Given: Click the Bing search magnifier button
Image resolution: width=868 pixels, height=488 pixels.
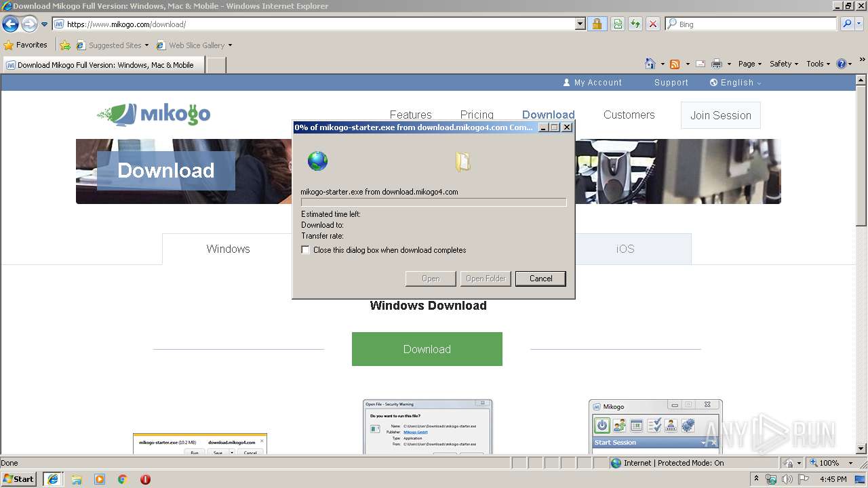Looking at the screenshot, I should coord(847,24).
